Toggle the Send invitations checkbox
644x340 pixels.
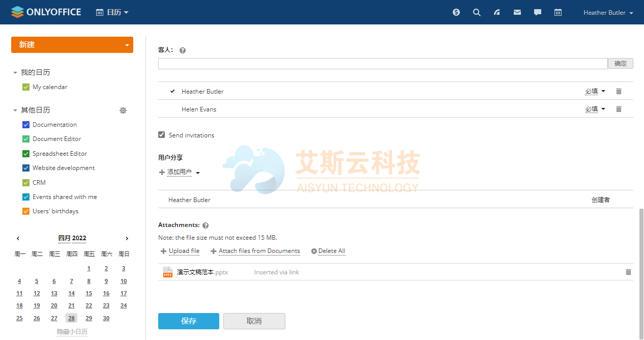tap(162, 135)
